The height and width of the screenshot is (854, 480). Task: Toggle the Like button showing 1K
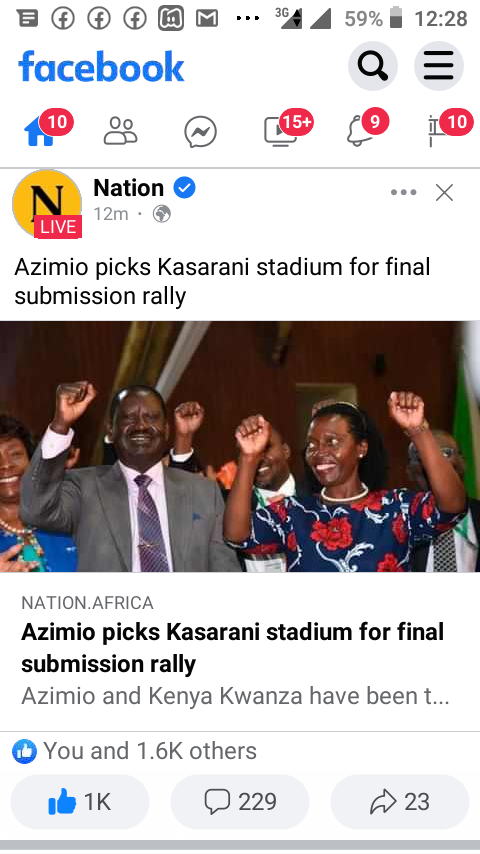pyautogui.click(x=80, y=802)
